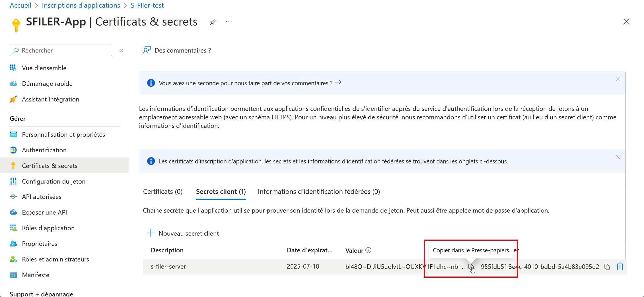This screenshot has height=297, width=644.
Task: Click the Valeur column header
Action: (x=354, y=250)
